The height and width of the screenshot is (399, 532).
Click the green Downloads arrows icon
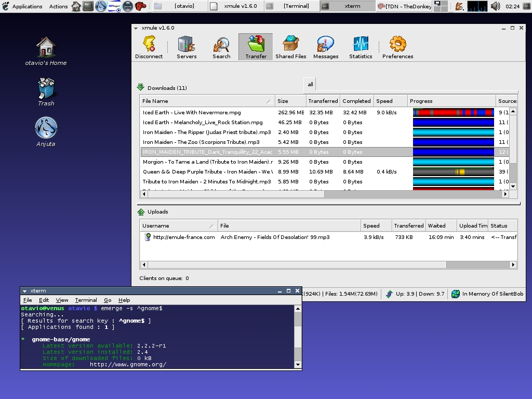coord(140,87)
